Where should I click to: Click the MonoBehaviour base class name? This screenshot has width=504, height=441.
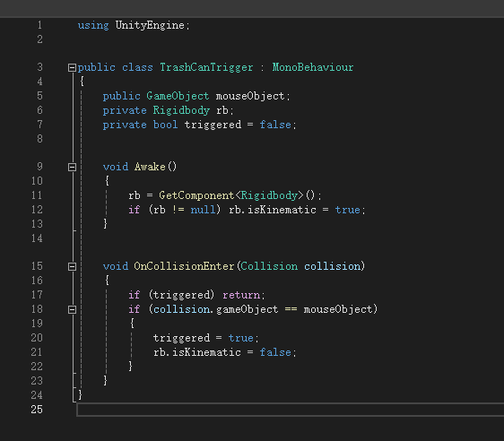313,67
